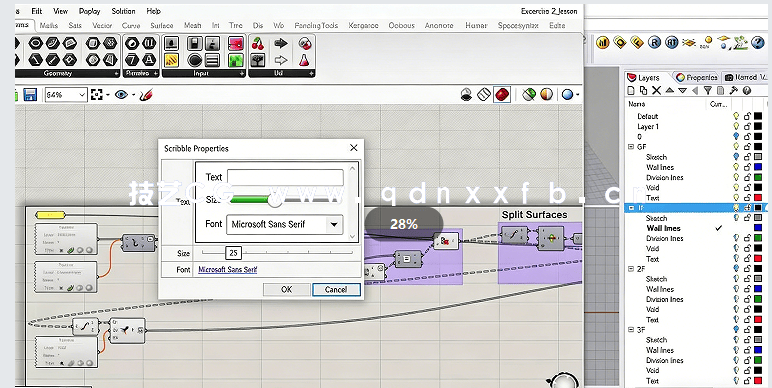
Task: Move layer up with triangle icon
Action: point(669,90)
